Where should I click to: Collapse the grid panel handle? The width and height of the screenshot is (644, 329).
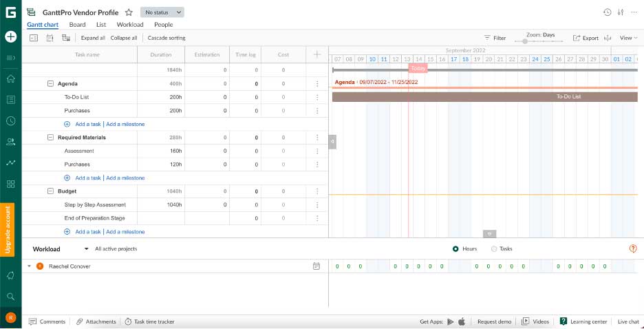332,142
